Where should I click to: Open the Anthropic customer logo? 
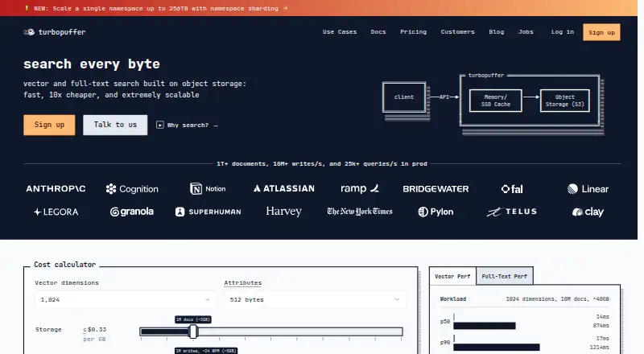click(x=56, y=189)
